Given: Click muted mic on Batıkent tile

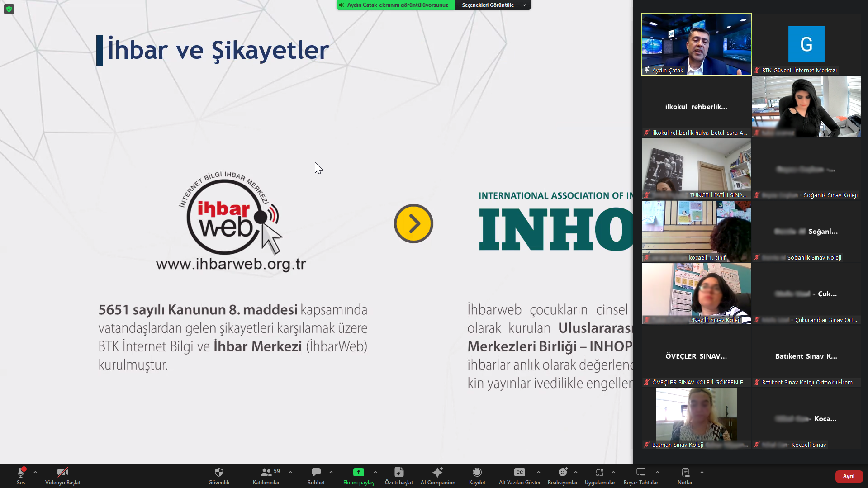Looking at the screenshot, I should coord(757,382).
